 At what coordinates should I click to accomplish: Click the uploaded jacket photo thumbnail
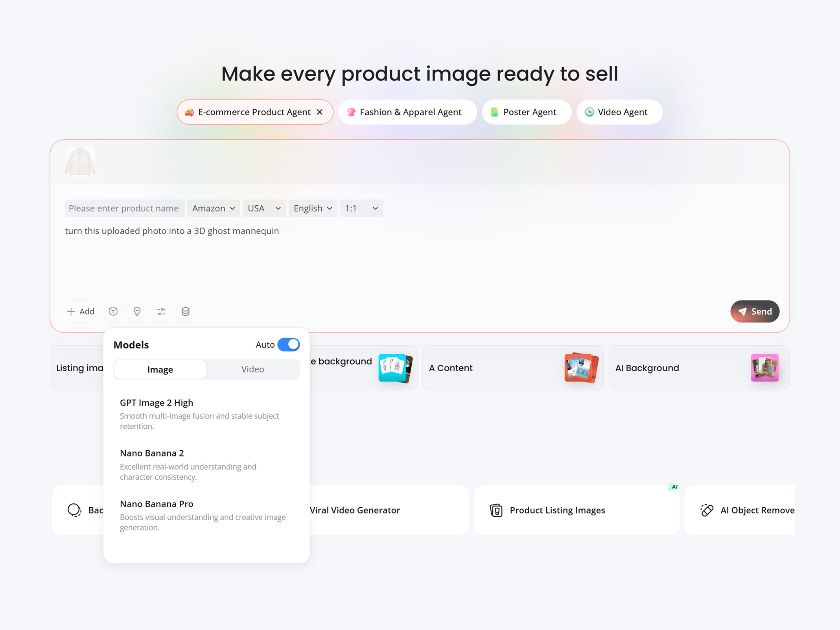[80, 162]
